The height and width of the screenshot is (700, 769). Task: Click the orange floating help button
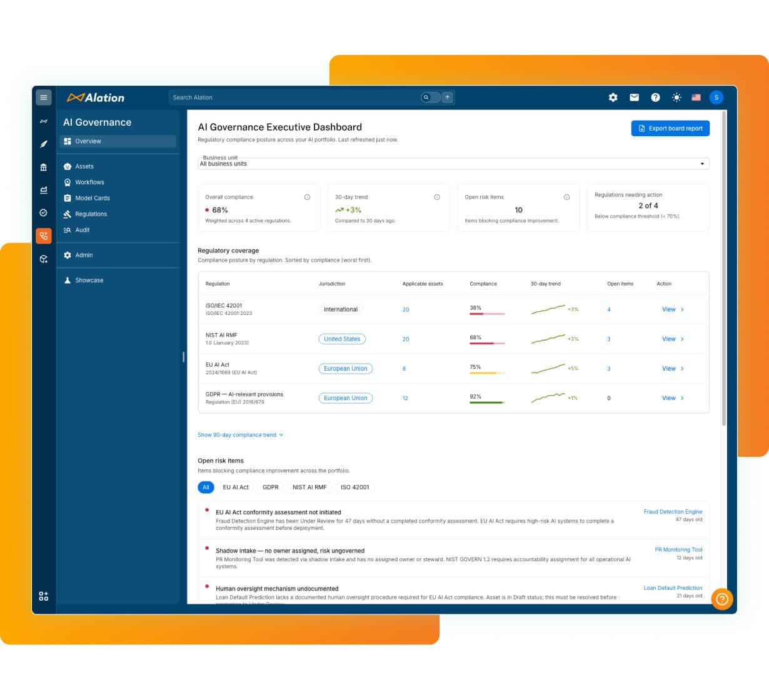pos(722,599)
